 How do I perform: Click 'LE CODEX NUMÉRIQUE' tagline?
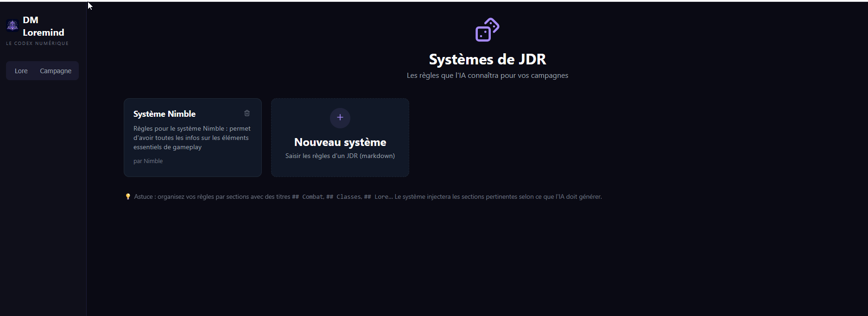(x=37, y=44)
